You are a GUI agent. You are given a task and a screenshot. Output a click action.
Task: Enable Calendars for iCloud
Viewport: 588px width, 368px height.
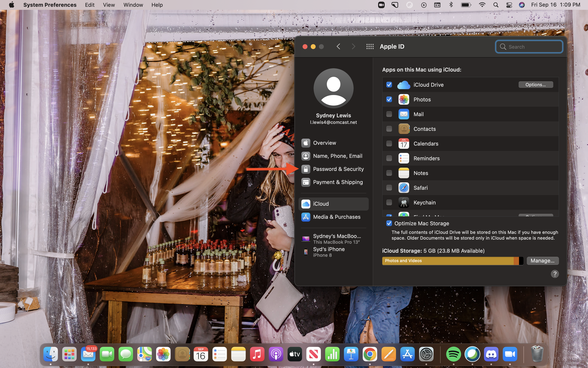coord(389,144)
